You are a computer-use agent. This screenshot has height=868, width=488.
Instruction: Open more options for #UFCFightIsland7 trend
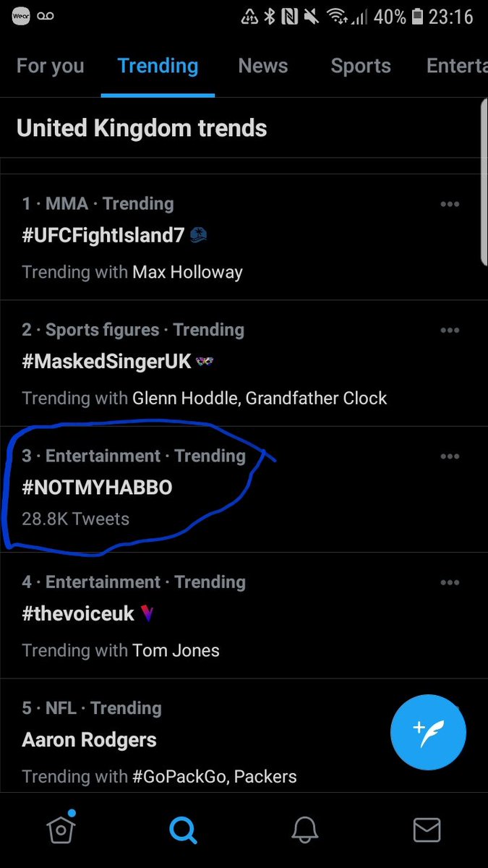tap(450, 204)
